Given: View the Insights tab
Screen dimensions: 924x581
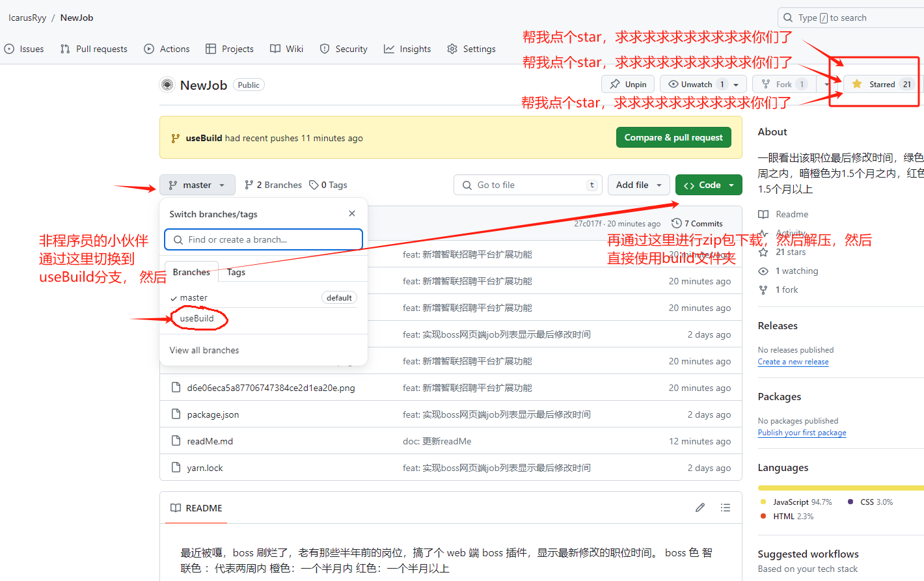Looking at the screenshot, I should point(407,49).
